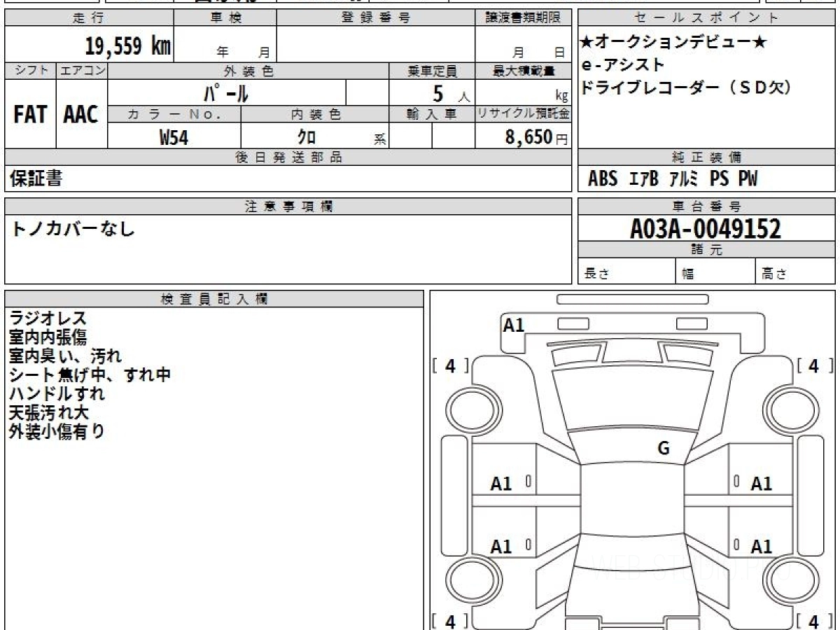Click the 5 人 seating capacity value
Screen dimensions: 840x630
pos(451,93)
